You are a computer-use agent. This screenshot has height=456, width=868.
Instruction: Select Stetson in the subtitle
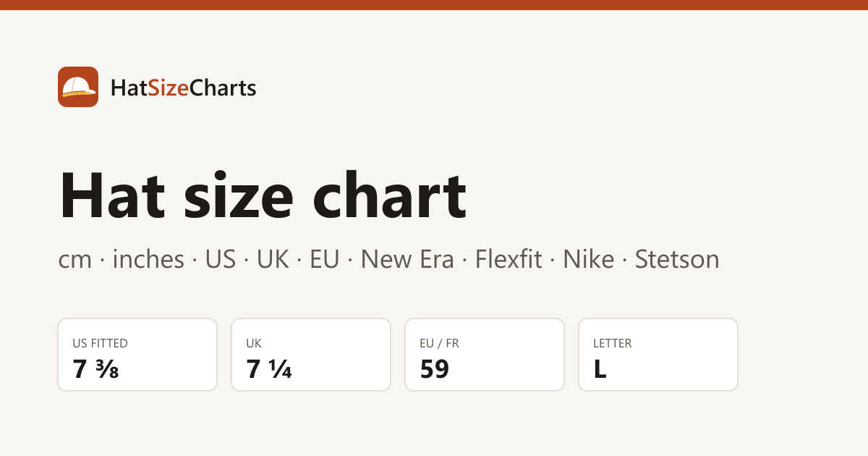pyautogui.click(x=677, y=259)
